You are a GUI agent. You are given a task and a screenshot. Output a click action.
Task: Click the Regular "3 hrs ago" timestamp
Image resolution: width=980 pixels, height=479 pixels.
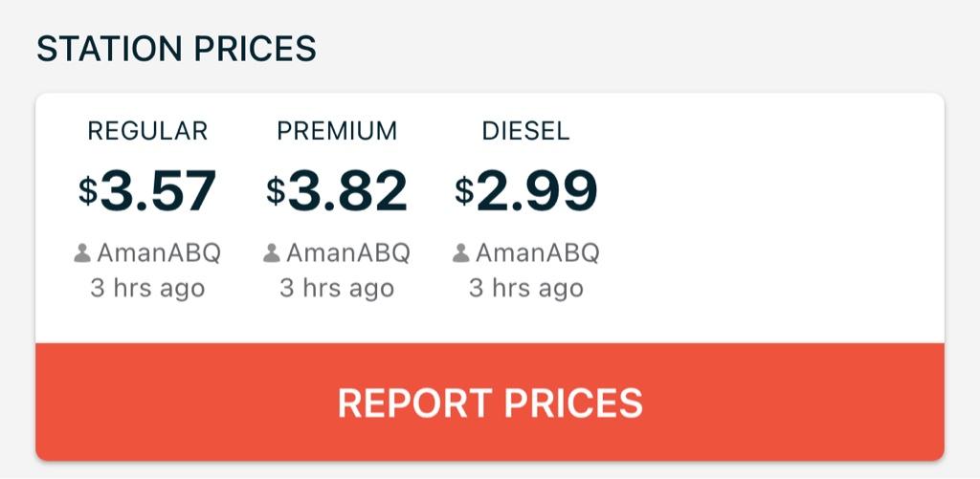[x=147, y=288]
